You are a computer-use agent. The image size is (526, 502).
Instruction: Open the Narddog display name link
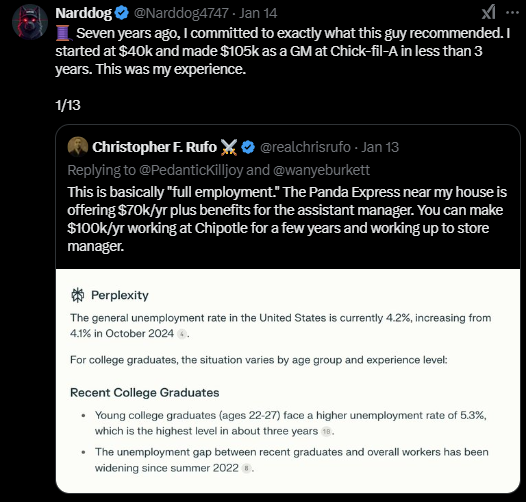click(x=84, y=13)
